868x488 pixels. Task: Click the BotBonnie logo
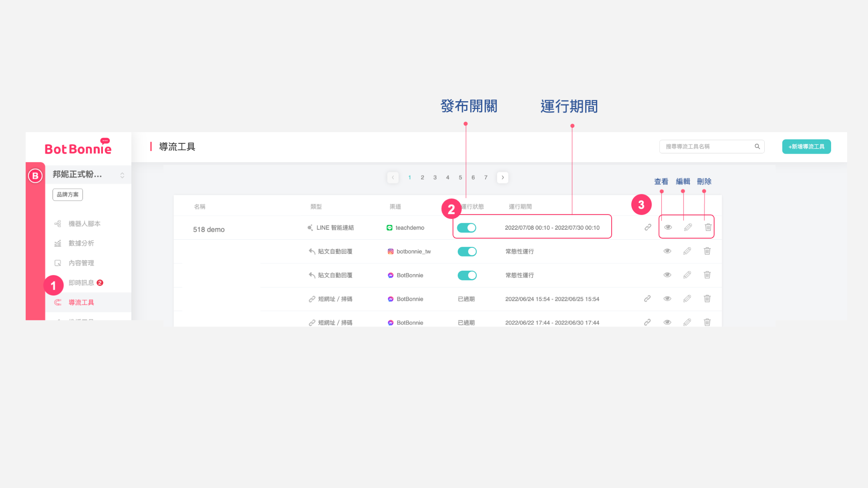(78, 148)
